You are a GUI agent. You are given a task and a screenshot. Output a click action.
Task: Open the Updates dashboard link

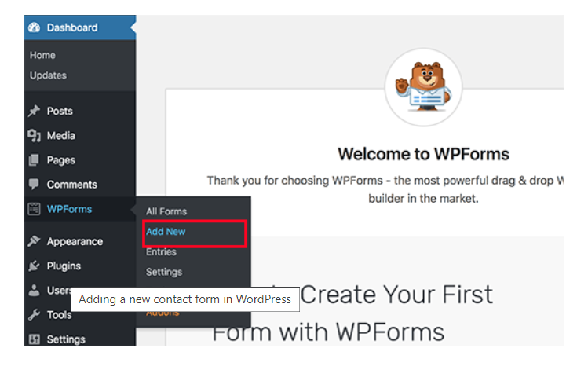[48, 75]
